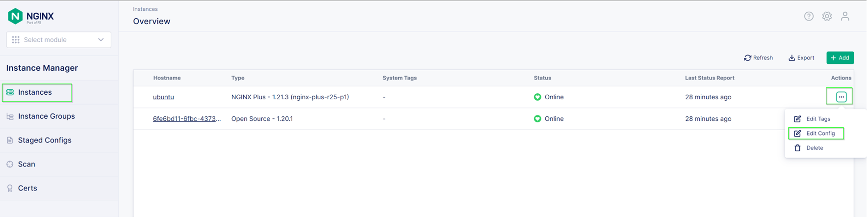The image size is (868, 219).
Task: Choose Delete from actions menu
Action: [815, 148]
